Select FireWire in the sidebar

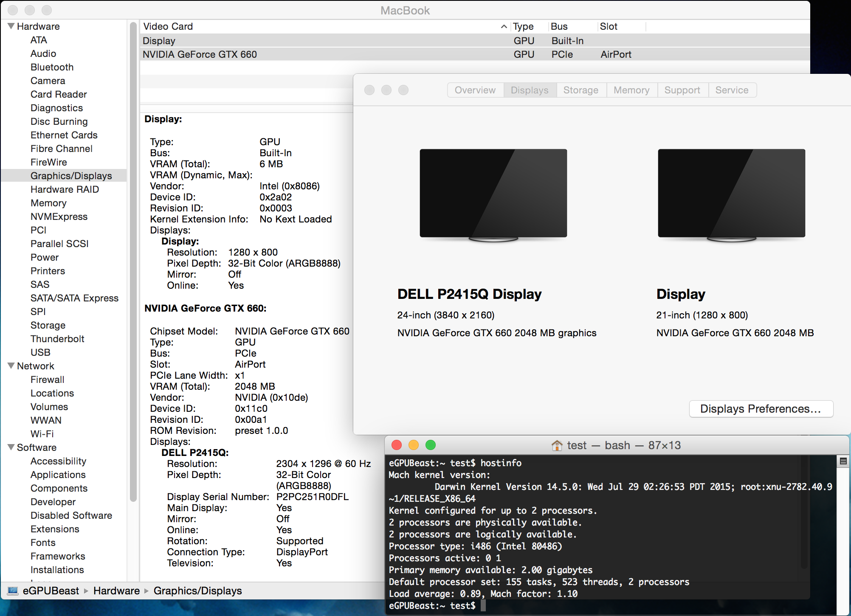point(49,162)
